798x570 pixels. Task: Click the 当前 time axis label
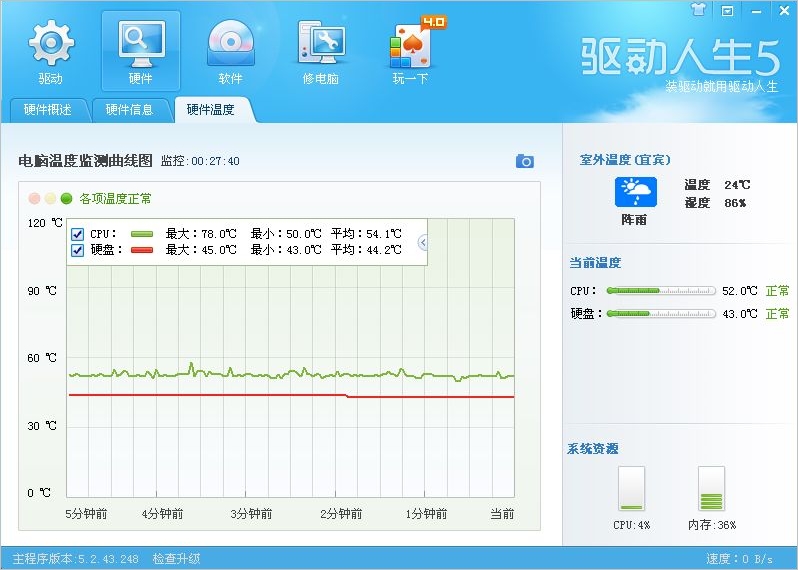pyautogui.click(x=502, y=514)
